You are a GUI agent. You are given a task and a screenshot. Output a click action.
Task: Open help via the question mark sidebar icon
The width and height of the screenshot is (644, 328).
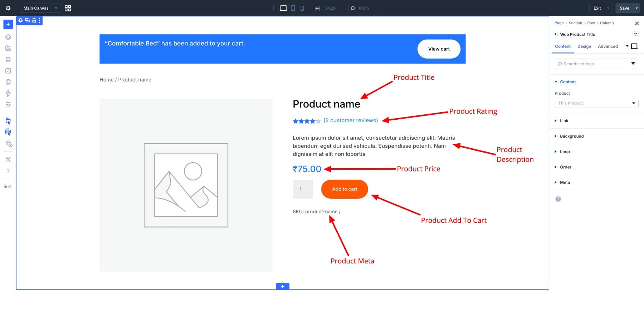[x=8, y=170]
